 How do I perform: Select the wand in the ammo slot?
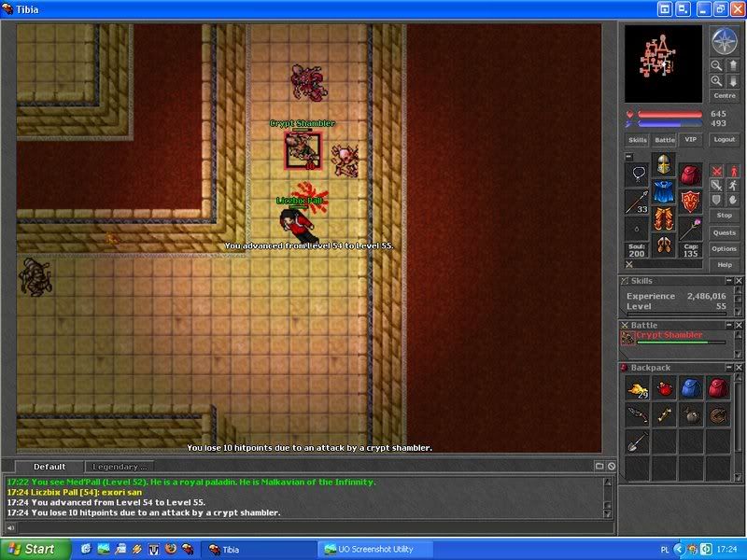690,229
